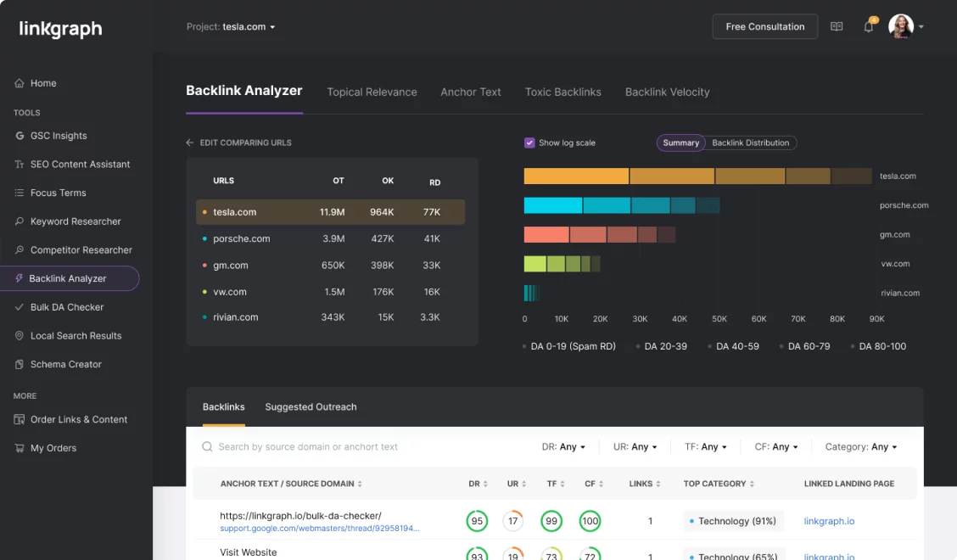Open the documentation book icon in header
The height and width of the screenshot is (560, 957).
[837, 26]
